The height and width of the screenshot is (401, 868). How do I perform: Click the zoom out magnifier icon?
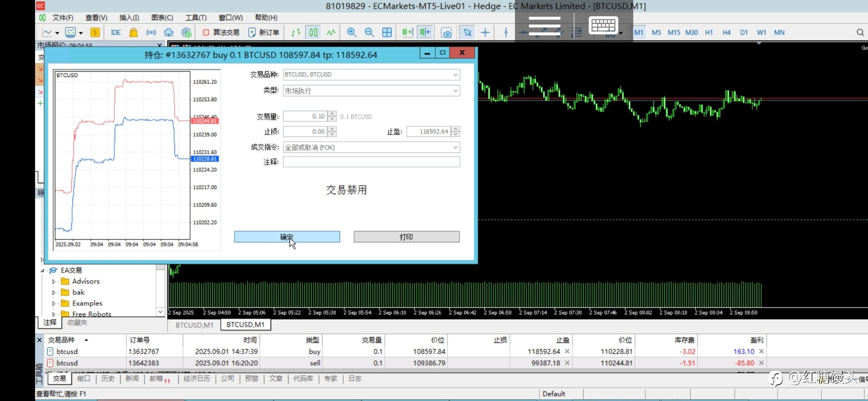click(369, 32)
